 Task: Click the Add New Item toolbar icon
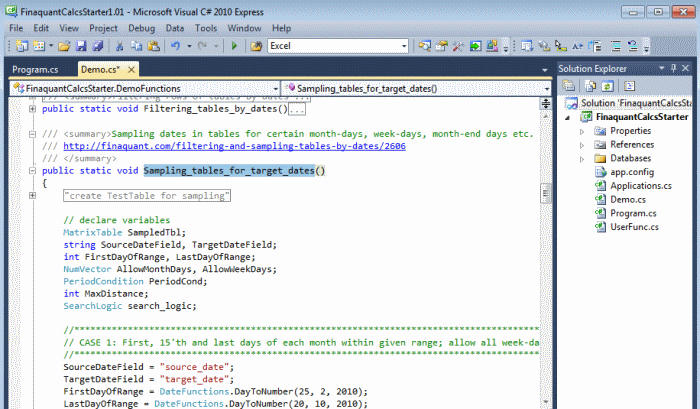pyautogui.click(x=39, y=46)
